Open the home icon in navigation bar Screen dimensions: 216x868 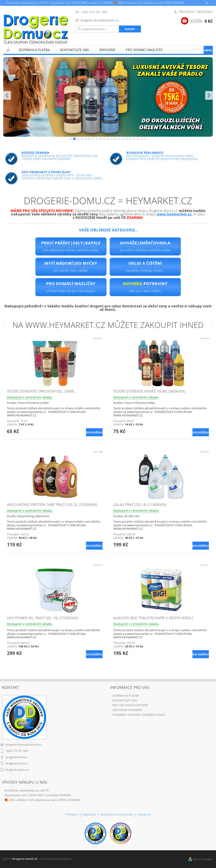point(8,50)
